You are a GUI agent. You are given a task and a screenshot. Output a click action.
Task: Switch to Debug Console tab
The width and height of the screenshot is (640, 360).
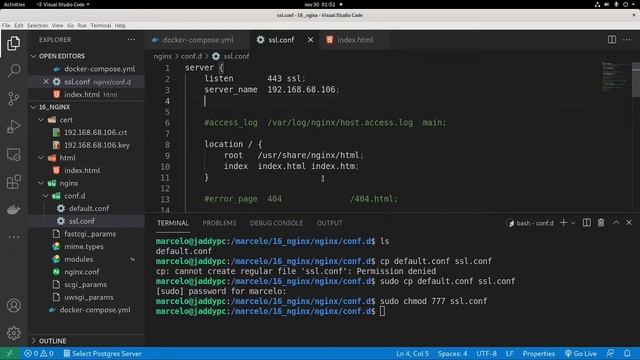pyautogui.click(x=276, y=223)
